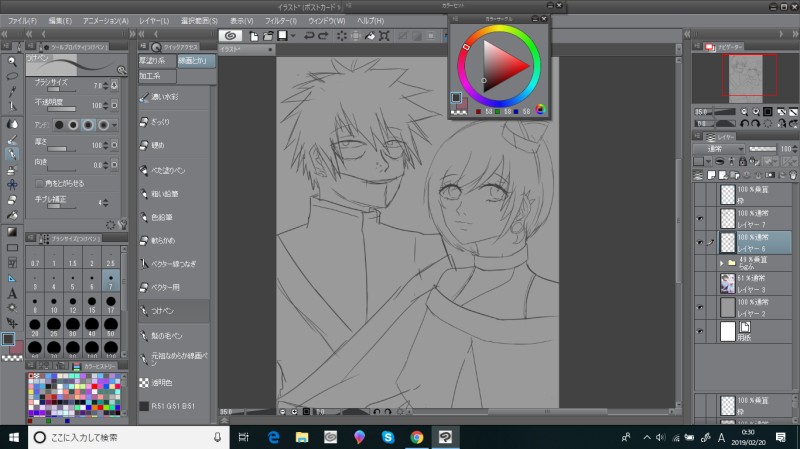800x449 pixels.
Task: Choose 色鉛筆 in Quick Access
Action: 174,217
